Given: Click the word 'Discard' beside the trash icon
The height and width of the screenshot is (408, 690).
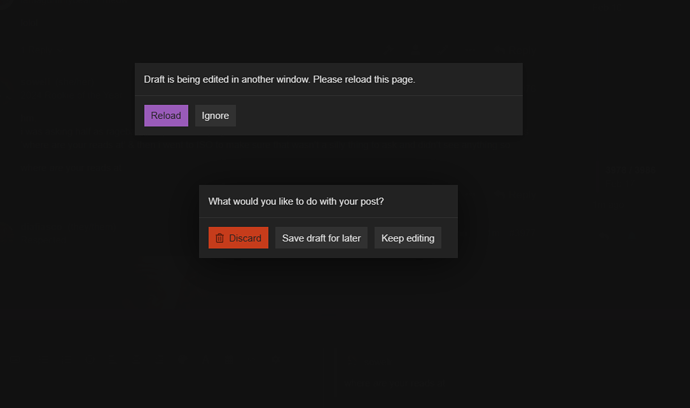Looking at the screenshot, I should pos(245,238).
